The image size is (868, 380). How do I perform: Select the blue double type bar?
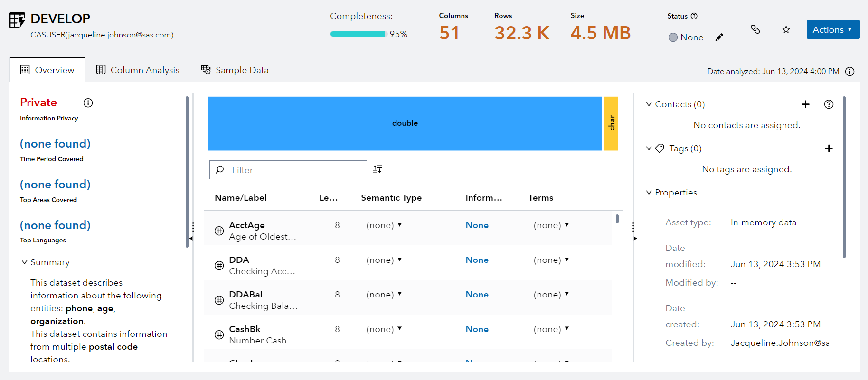[405, 123]
